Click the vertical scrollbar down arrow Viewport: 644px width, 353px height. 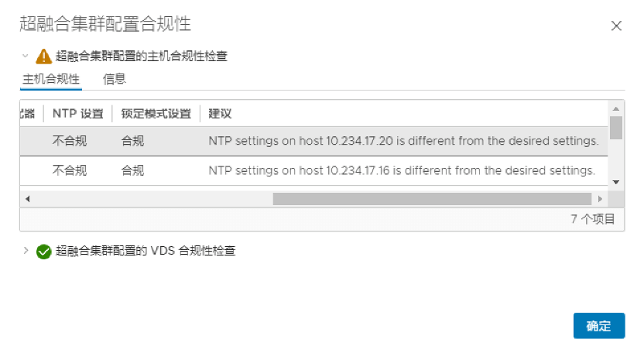click(x=616, y=182)
